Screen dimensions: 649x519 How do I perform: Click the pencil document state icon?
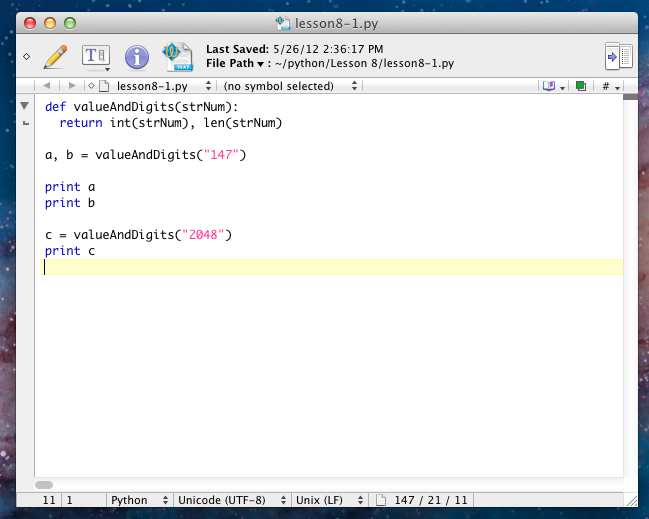tap(55, 57)
